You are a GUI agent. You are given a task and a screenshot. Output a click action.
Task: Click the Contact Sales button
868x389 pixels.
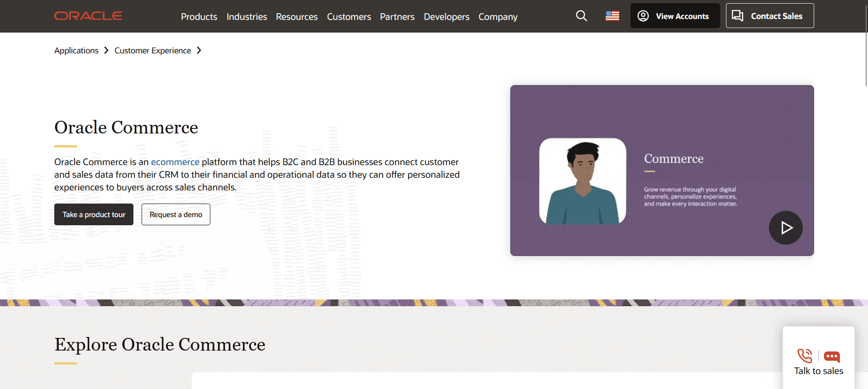[x=770, y=16]
